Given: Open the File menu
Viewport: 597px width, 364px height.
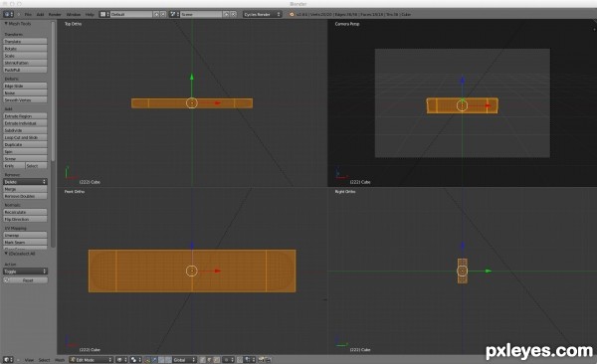Looking at the screenshot, I should tap(28, 15).
